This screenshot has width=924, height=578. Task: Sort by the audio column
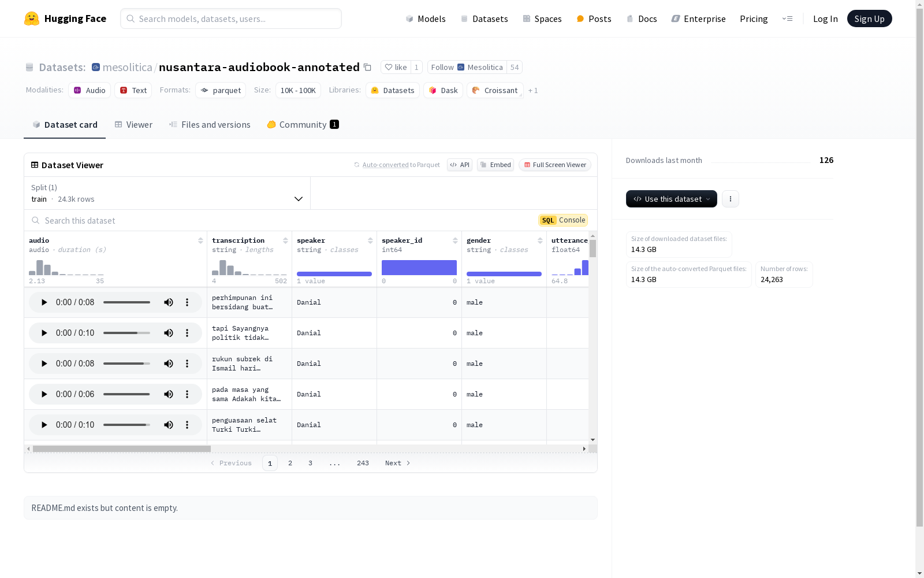(x=200, y=240)
